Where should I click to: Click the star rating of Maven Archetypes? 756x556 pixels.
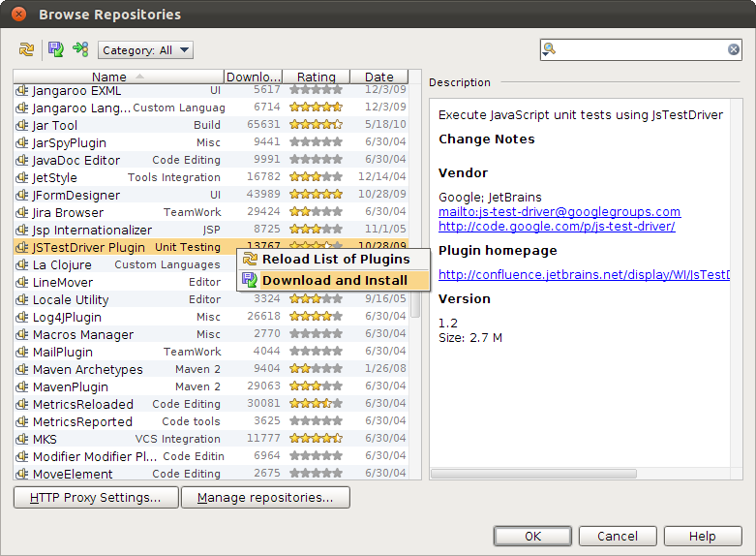(316, 368)
